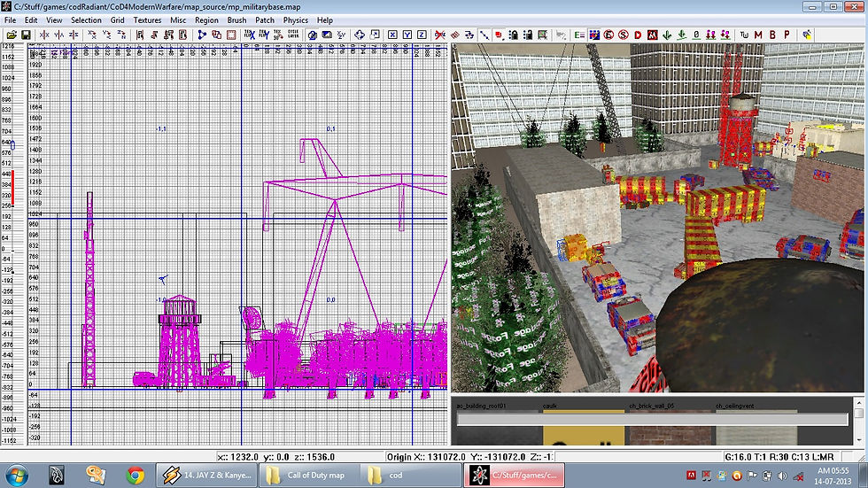Screen dimensions: 868x488
Task: Click the diagonal blue line tool icon
Action: [484, 35]
